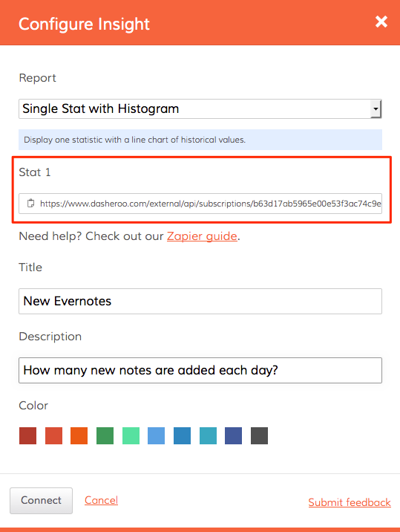Click the Connect button
Screen dimensions: 400x532
click(41, 501)
